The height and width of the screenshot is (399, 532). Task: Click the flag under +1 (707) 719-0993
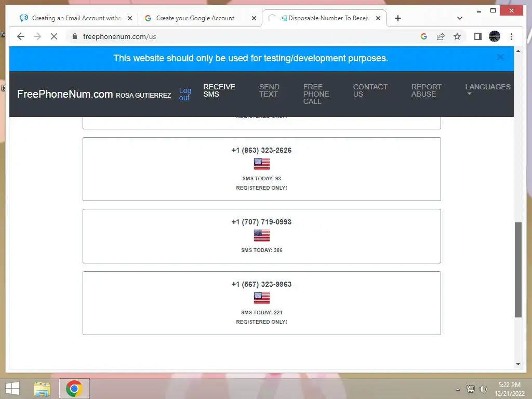[262, 235]
